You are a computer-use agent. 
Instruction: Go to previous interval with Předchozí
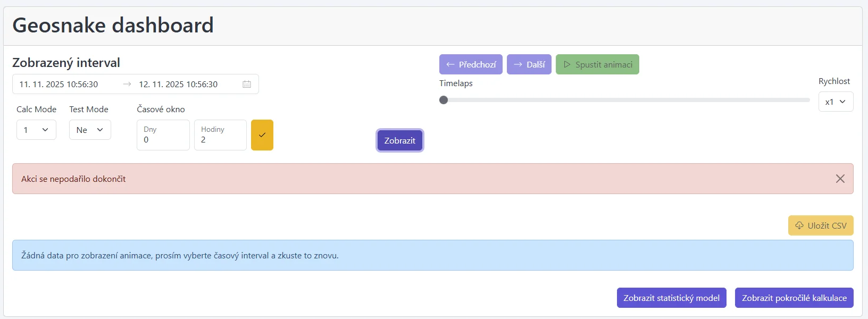coord(471,64)
